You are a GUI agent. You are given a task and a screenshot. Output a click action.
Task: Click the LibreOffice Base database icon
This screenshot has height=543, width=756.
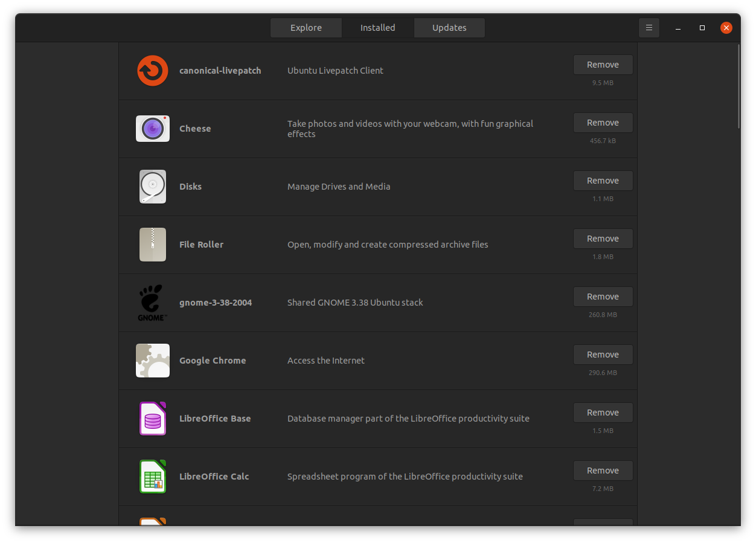coord(152,419)
